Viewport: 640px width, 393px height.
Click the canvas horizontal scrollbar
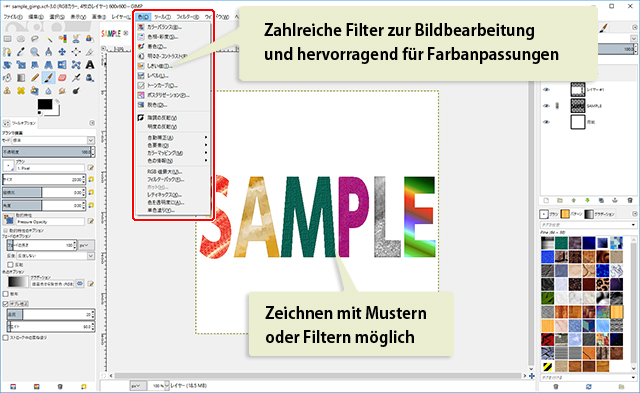tap(318, 375)
